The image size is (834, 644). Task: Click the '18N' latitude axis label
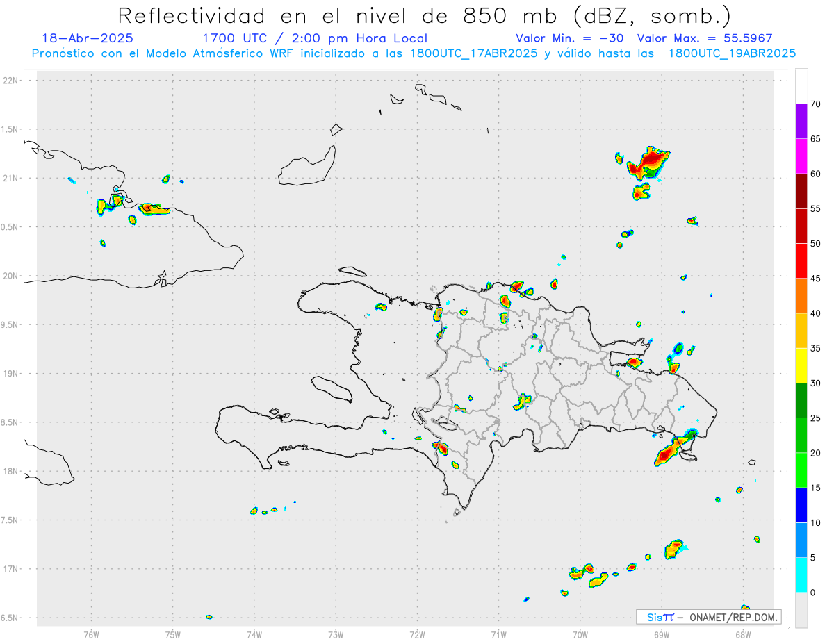point(11,471)
